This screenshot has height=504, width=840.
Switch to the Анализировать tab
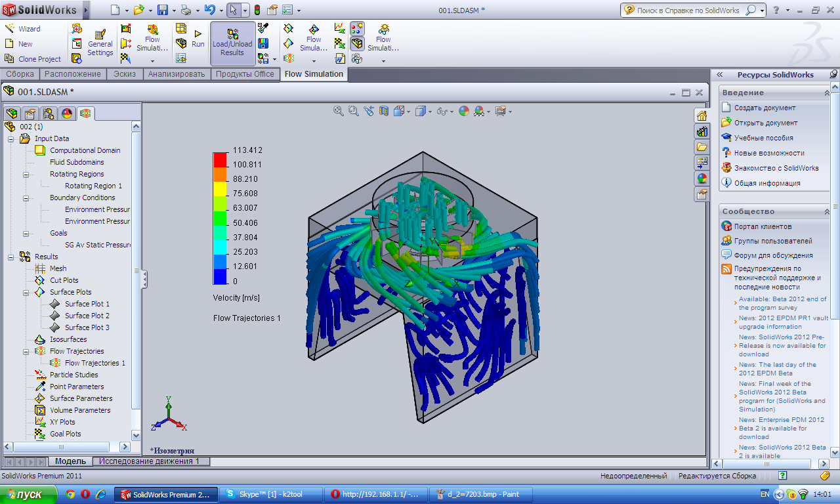(x=177, y=74)
